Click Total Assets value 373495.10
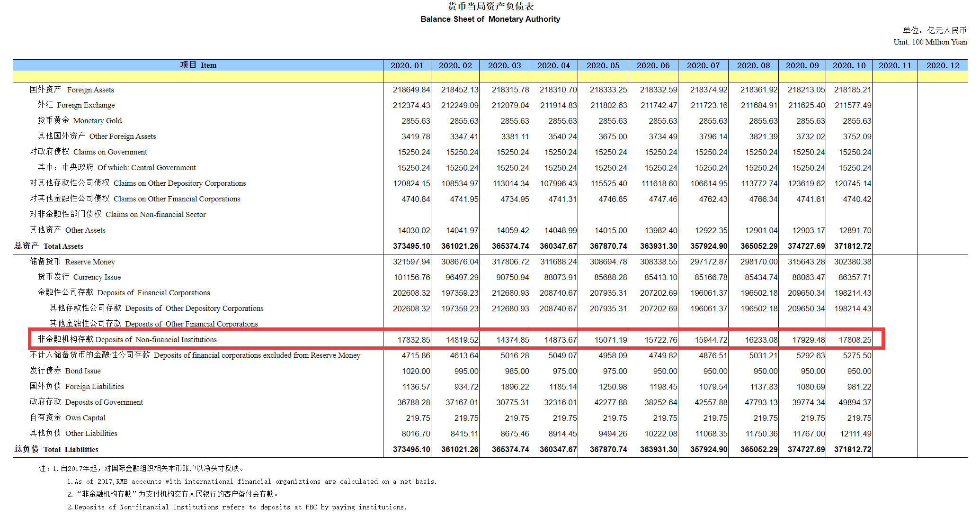The height and width of the screenshot is (526, 980). coord(411,246)
